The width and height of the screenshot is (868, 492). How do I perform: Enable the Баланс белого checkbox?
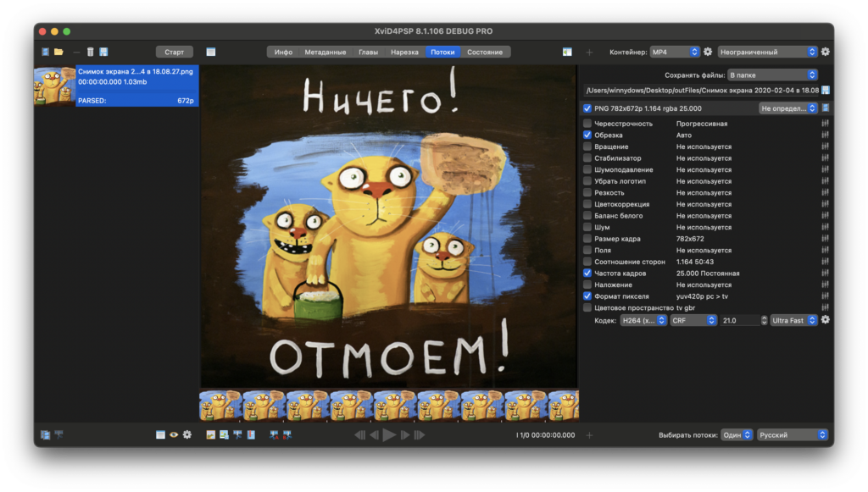coord(587,216)
